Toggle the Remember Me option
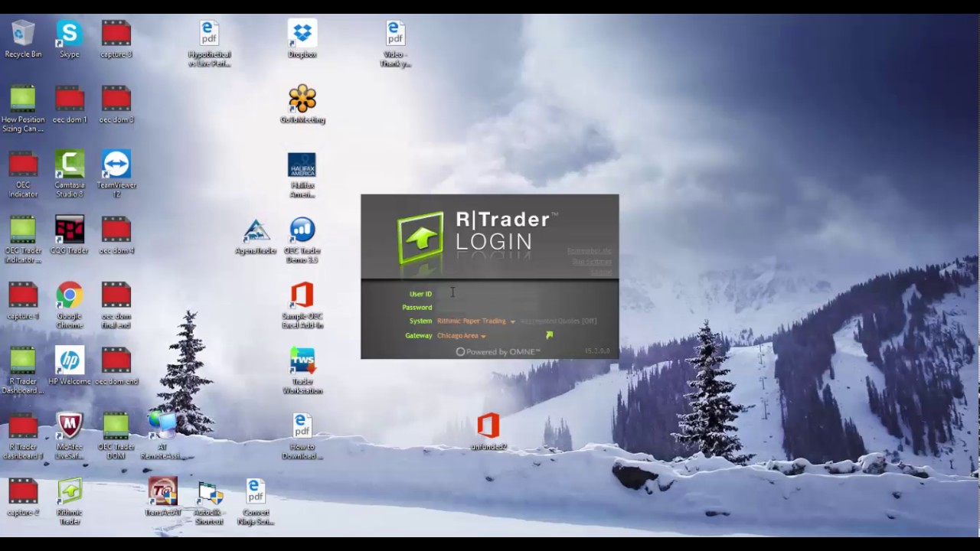Image resolution: width=980 pixels, height=551 pixels. (589, 251)
